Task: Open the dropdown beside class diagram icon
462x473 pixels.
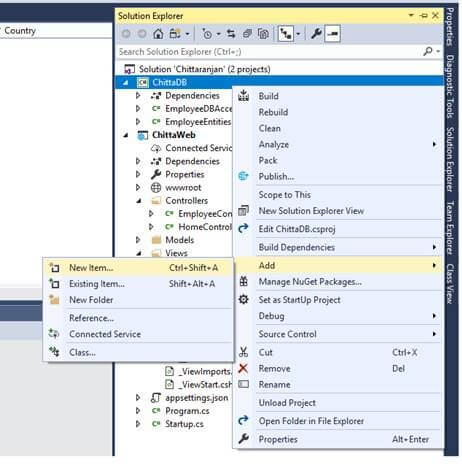Action: [x=298, y=34]
